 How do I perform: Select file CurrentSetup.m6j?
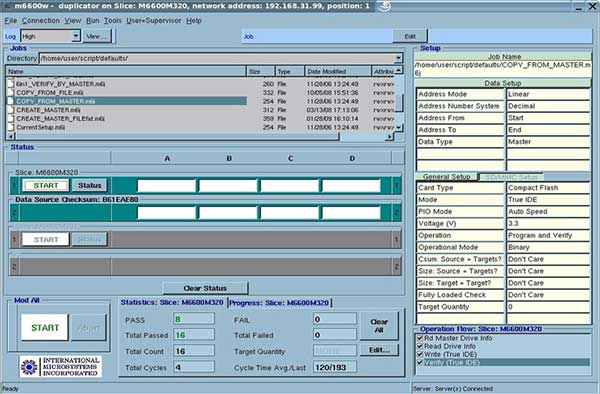pos(41,127)
